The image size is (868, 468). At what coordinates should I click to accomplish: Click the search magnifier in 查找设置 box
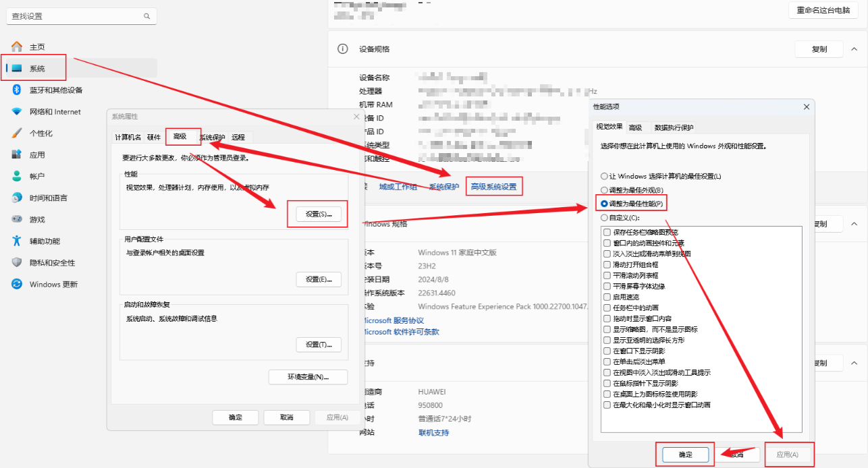tap(147, 16)
